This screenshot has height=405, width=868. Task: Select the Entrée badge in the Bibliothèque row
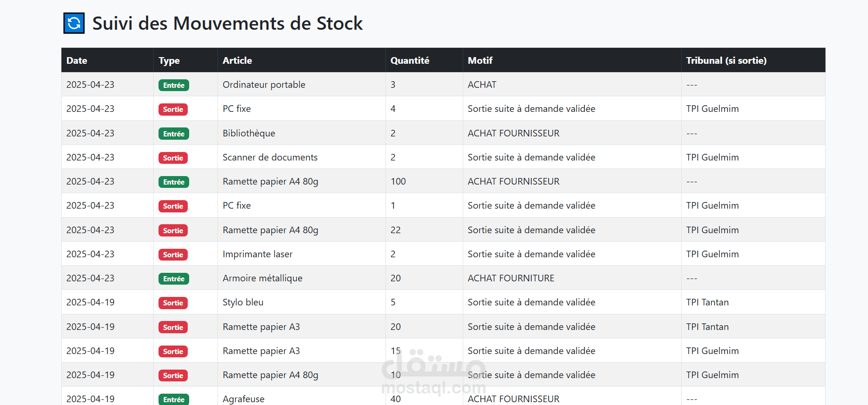tap(174, 134)
